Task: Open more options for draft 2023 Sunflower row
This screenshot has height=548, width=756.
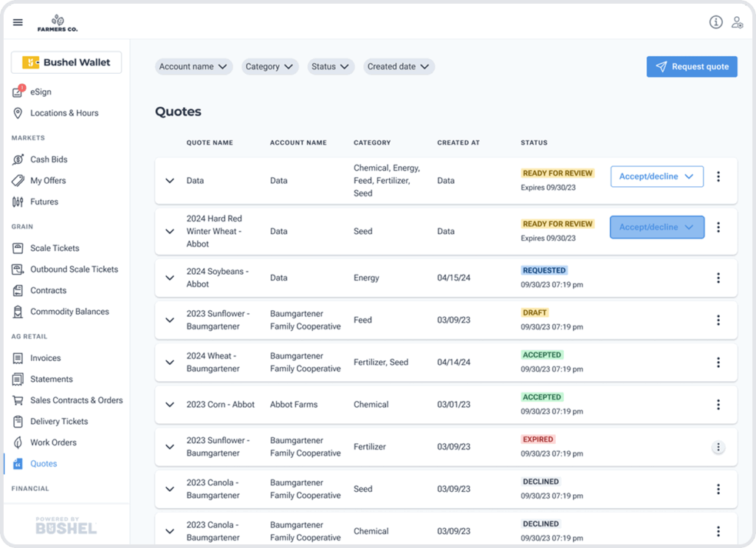Action: click(718, 320)
